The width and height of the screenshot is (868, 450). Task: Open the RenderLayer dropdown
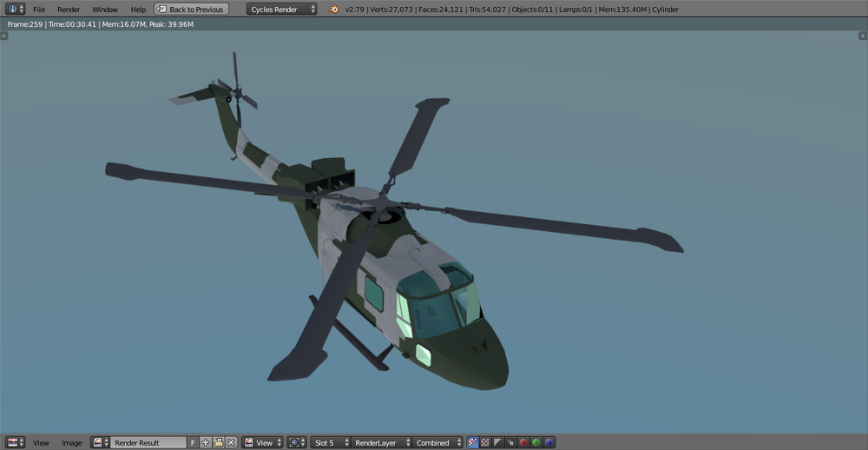tap(381, 442)
